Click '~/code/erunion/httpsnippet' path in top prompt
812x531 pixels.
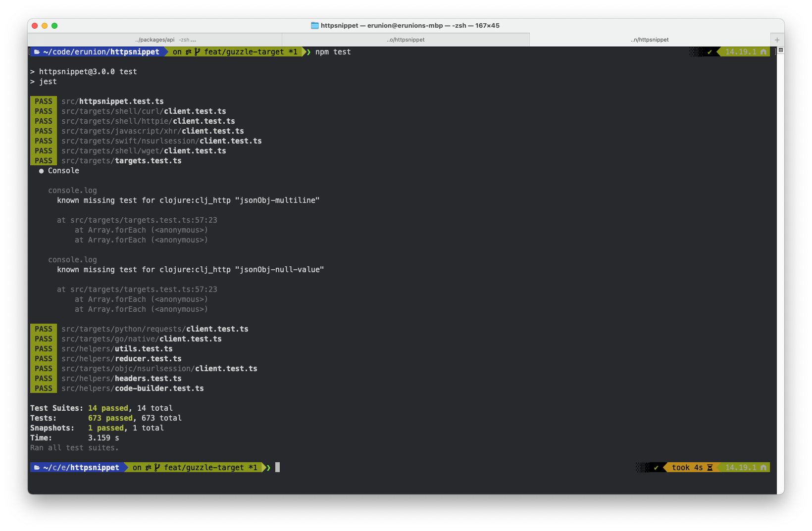[x=101, y=52]
